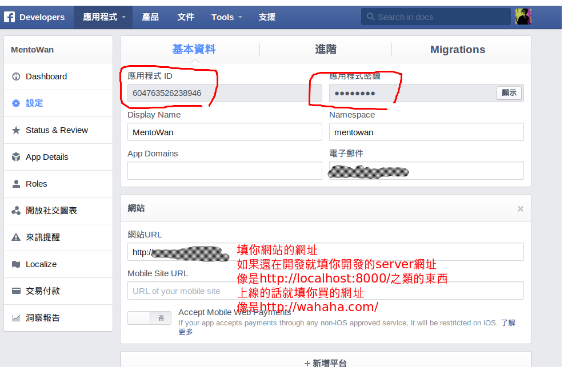This screenshot has width=588, height=367.
Task: Switch to the 進階 tab
Action: pyautogui.click(x=326, y=50)
